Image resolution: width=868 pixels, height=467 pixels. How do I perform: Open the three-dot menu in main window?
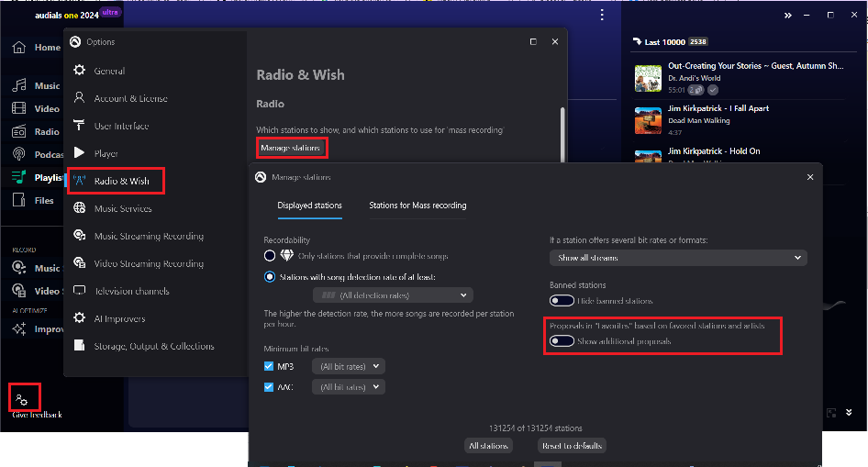[x=602, y=15]
